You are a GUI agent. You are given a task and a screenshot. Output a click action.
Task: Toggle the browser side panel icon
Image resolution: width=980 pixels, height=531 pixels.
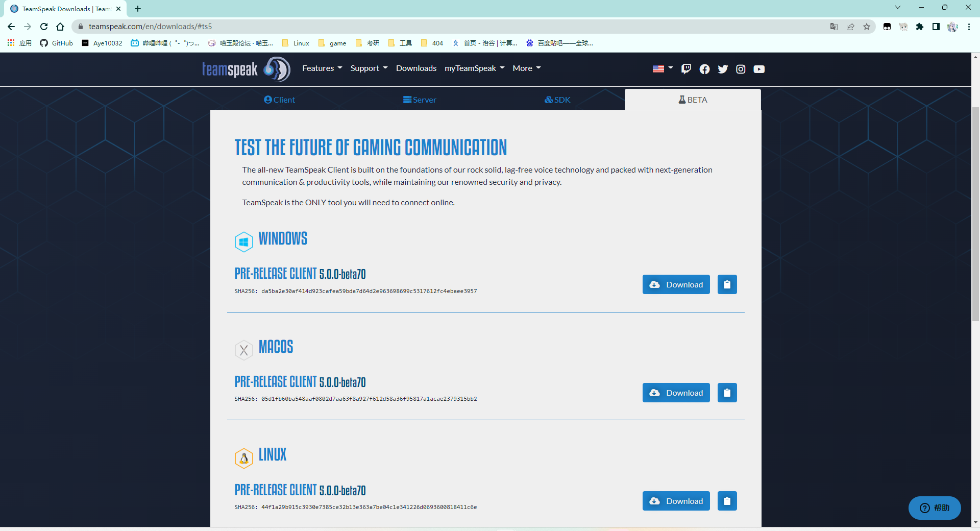click(x=936, y=27)
